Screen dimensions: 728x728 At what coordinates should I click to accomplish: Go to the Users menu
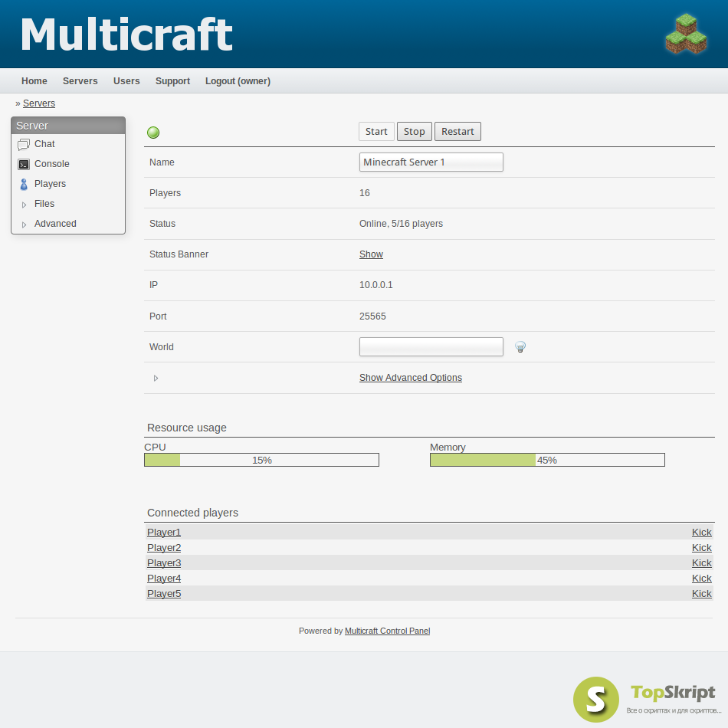click(126, 80)
